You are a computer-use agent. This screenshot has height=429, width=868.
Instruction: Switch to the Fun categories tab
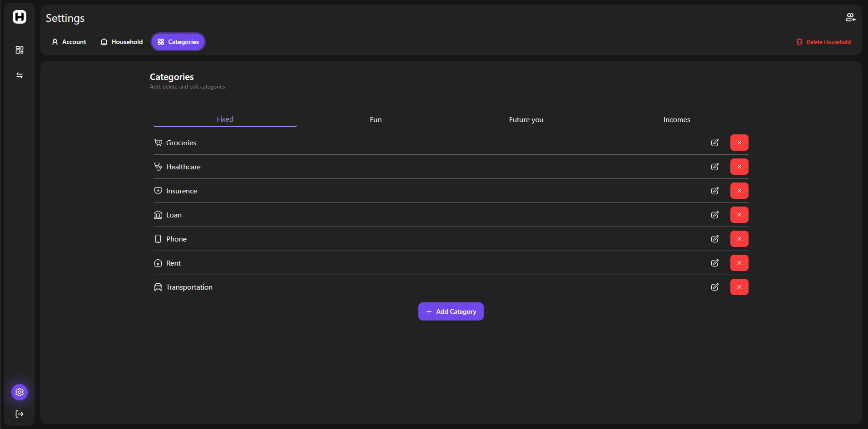point(376,120)
